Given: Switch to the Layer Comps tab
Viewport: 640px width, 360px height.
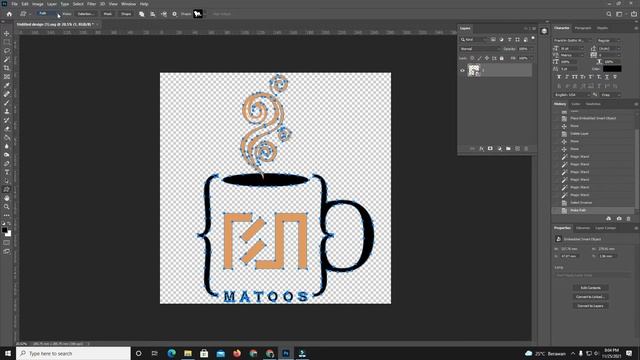Looking at the screenshot, I should (x=605, y=228).
